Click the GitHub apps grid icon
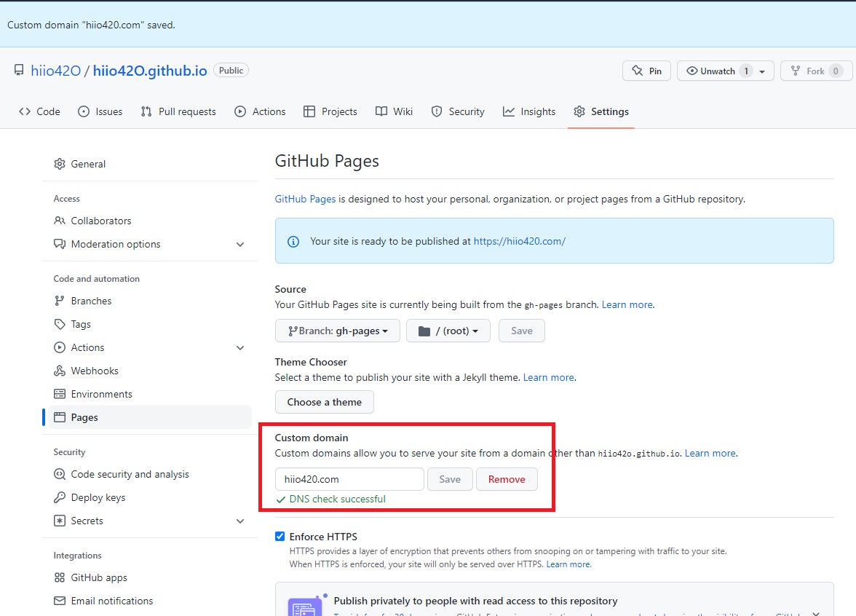 pos(60,577)
